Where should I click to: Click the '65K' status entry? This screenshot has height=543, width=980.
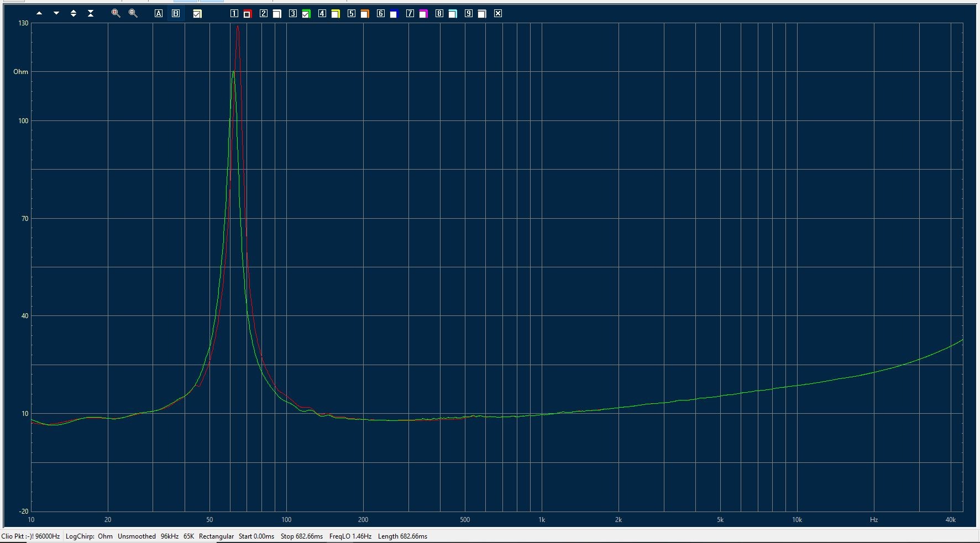click(188, 536)
